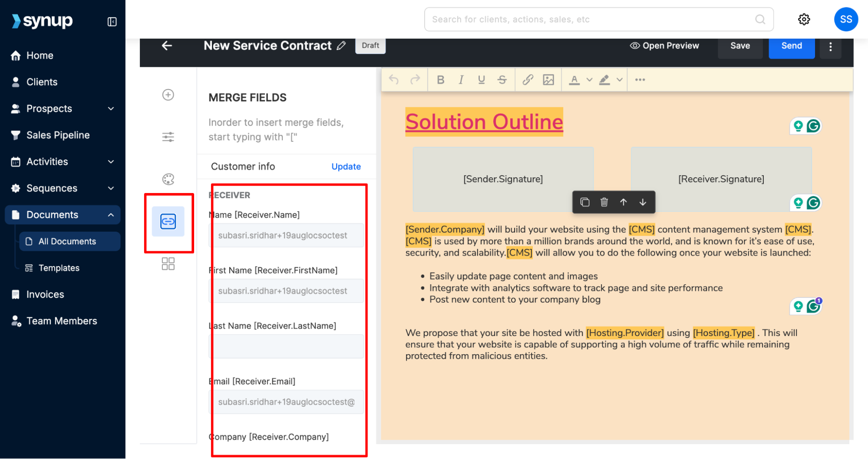Click the lightbulb icon beside Solution Outline

(798, 126)
